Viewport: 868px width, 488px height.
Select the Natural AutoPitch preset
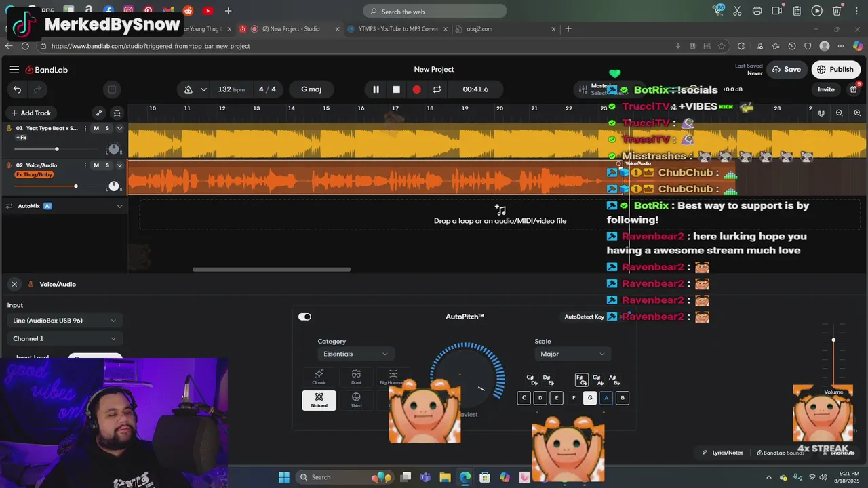[319, 400]
